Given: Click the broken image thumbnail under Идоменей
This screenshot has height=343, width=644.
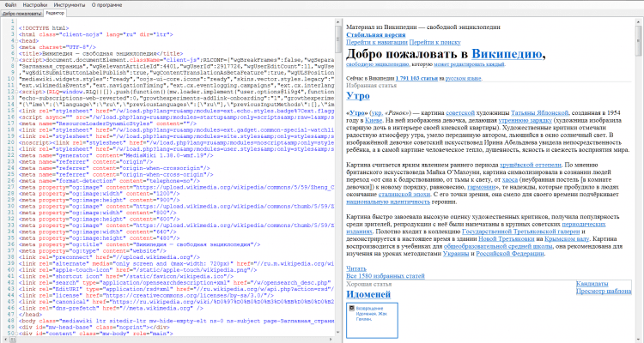Looking at the screenshot, I should 372,320.
